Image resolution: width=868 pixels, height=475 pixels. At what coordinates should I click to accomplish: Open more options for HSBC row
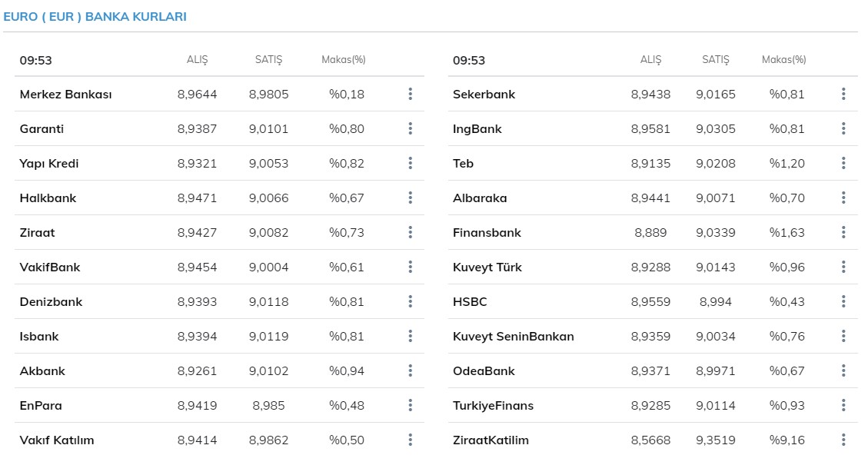[x=843, y=301]
